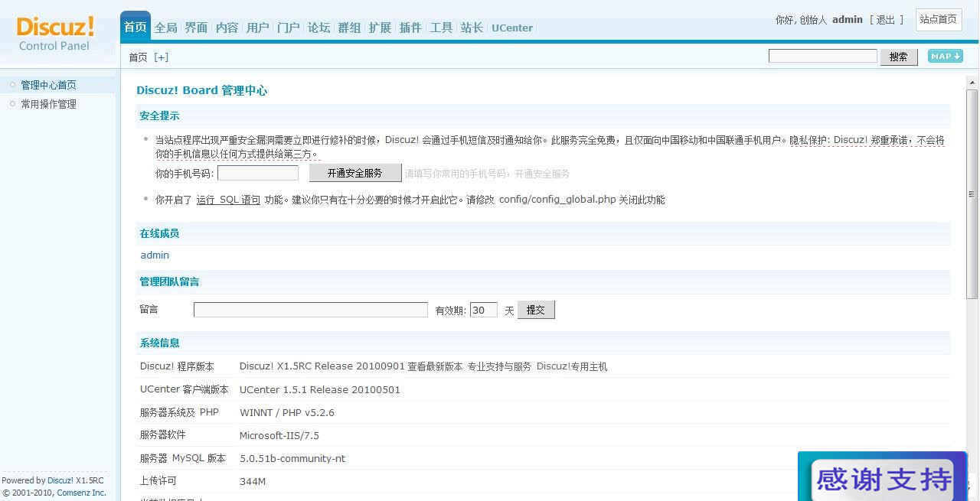Click the Microsoft-IIS/7.5 server software value
Viewport: 980px width, 501px height.
tap(279, 435)
